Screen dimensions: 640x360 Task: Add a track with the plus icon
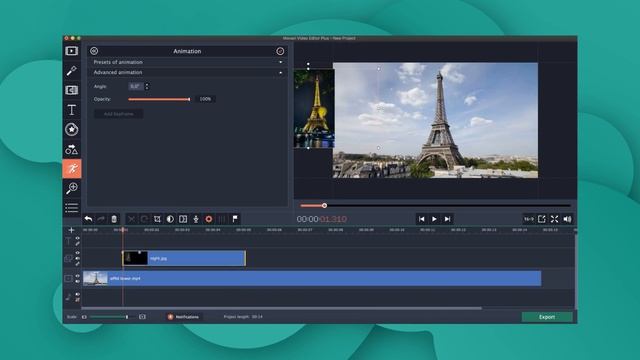pos(71,230)
